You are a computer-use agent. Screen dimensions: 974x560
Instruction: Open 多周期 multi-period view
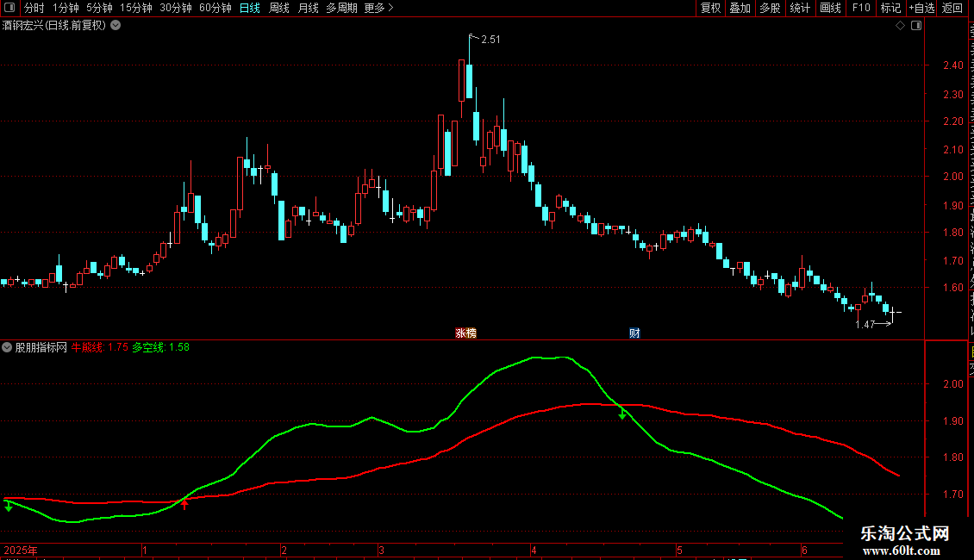point(341,8)
